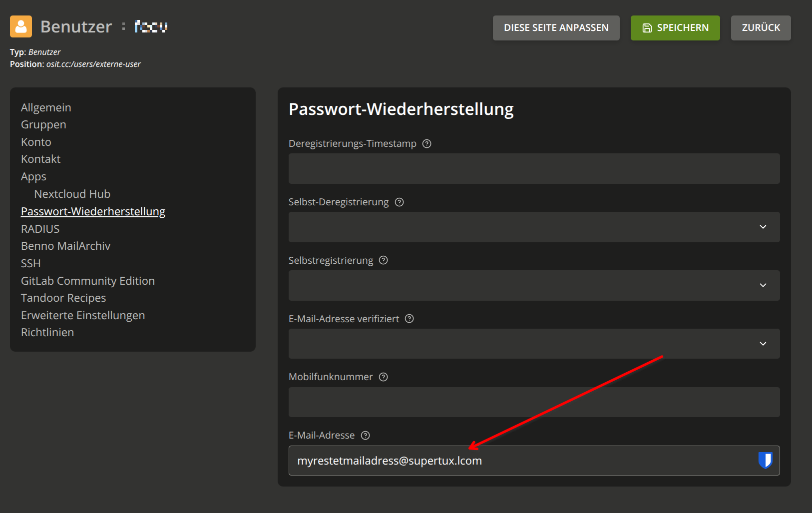
Task: Click the DIESE SEITE ANPASSEN button
Action: (556, 28)
